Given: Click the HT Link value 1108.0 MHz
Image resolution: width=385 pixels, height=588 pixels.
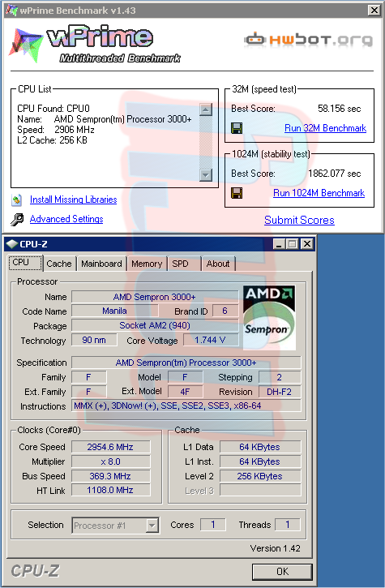Looking at the screenshot, I should [110, 490].
